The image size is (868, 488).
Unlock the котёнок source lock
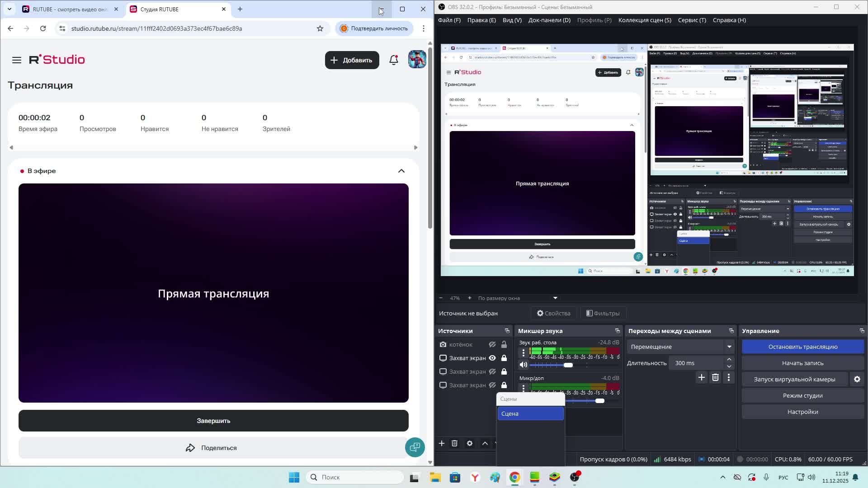point(504,344)
